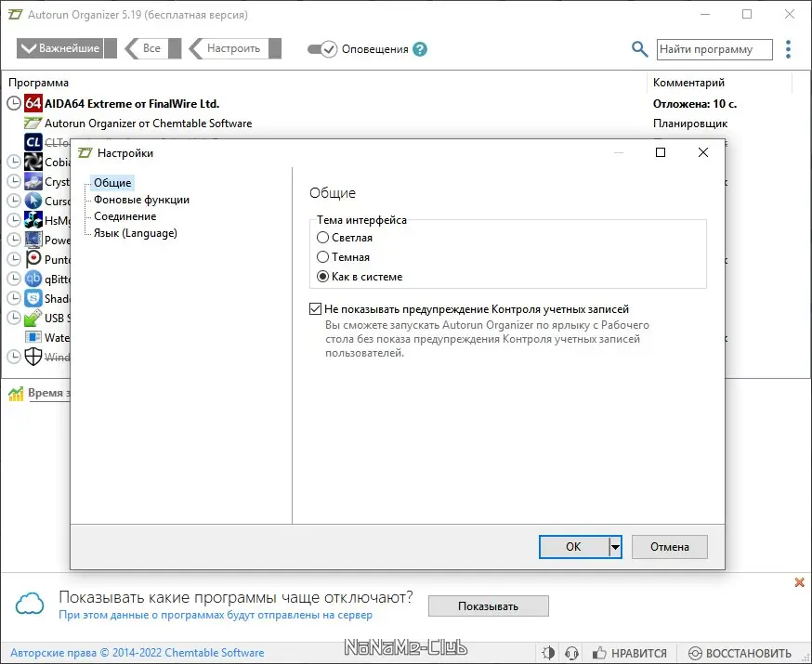
Task: Click the USB Safely Remove icon
Action: pyautogui.click(x=33, y=318)
